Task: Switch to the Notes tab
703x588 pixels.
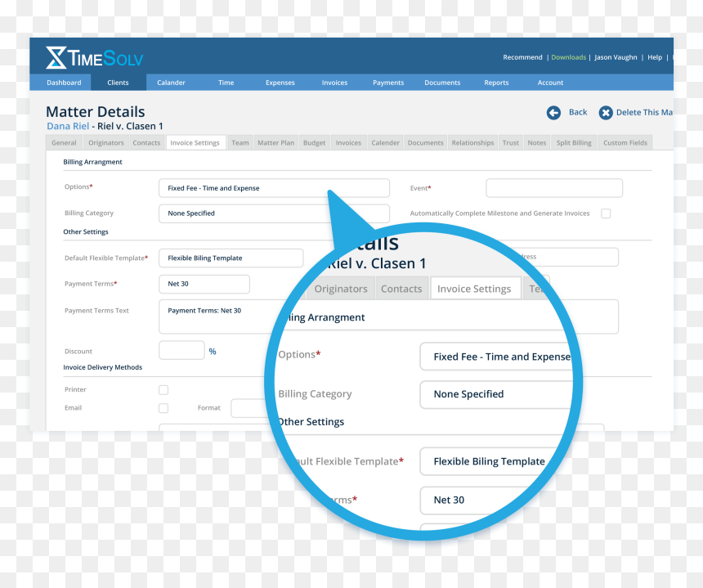Action: pyautogui.click(x=537, y=142)
